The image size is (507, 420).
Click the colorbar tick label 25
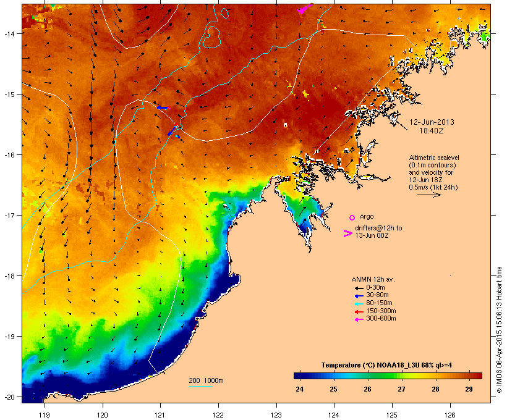[x=333, y=389]
